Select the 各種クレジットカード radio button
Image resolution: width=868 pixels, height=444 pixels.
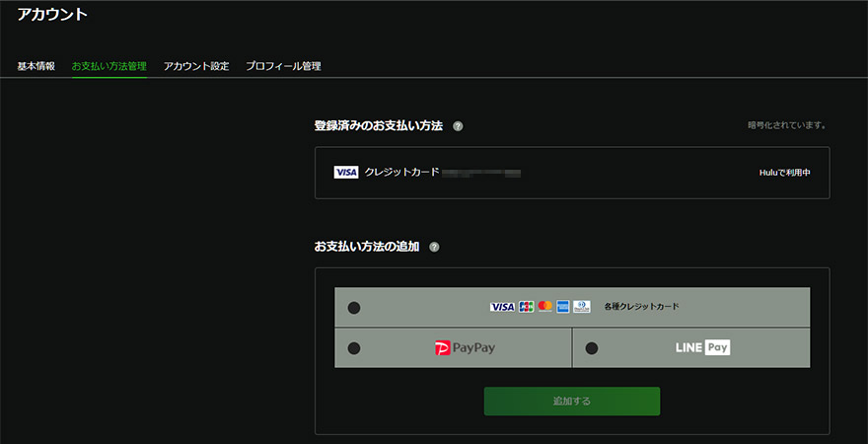(354, 308)
